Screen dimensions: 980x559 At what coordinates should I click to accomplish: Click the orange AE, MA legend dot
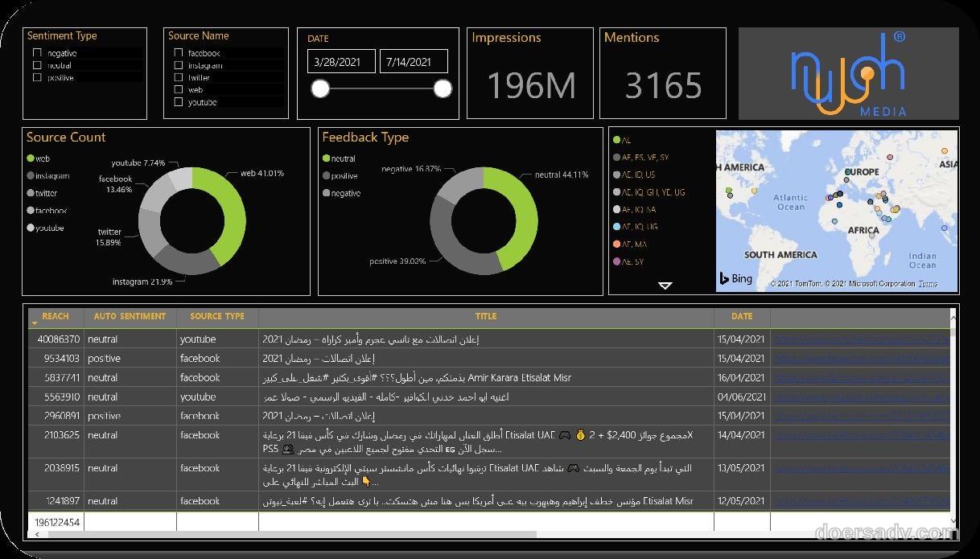click(x=616, y=245)
